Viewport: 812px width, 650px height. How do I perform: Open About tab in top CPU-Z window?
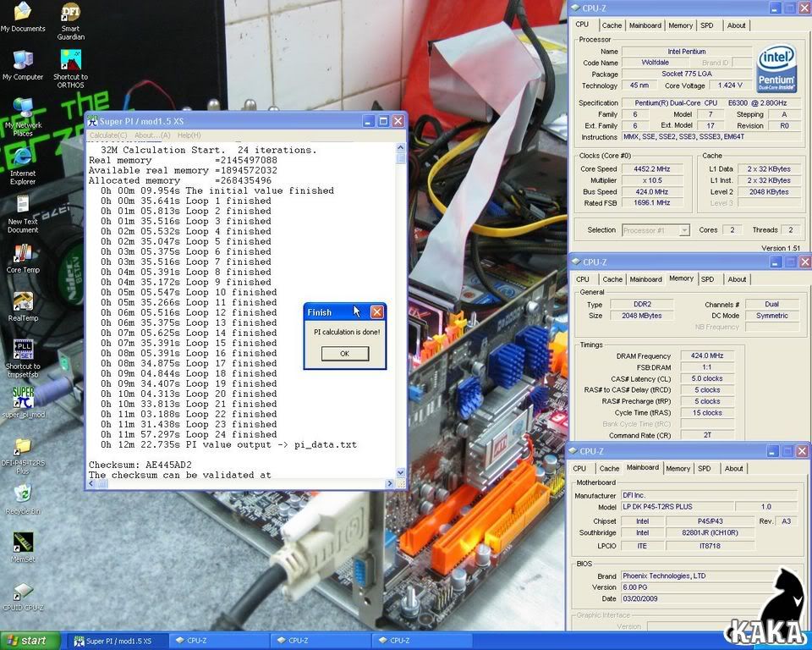coord(736,25)
